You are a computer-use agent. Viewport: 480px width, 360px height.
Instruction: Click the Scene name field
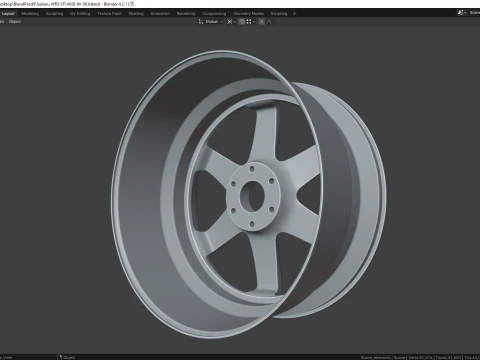pyautogui.click(x=474, y=13)
